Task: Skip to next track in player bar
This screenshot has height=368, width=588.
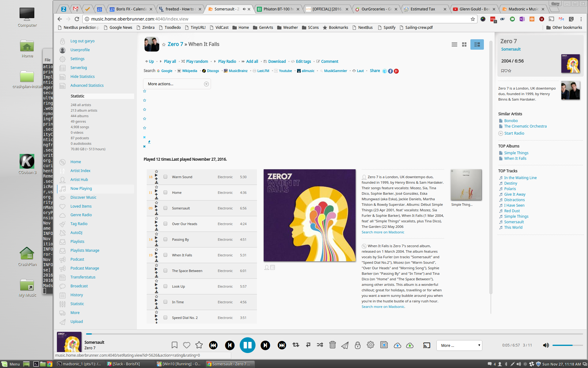Action: (265, 345)
